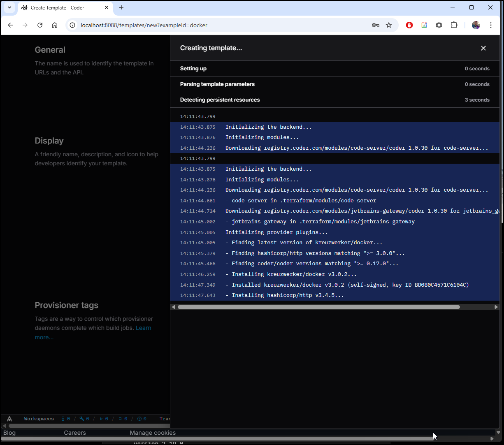Expand the Parsing template parameters stage

[335, 84]
